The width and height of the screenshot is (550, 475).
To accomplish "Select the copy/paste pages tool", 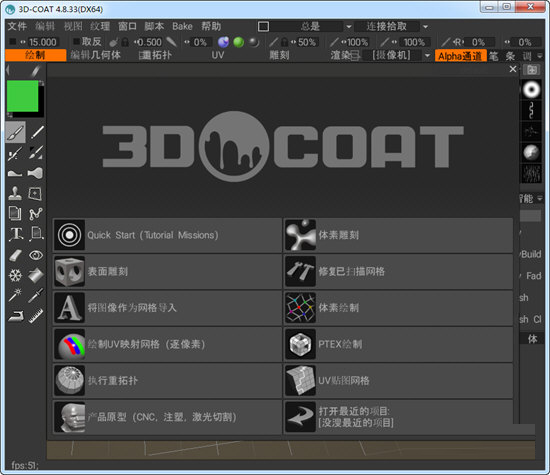I will point(15,214).
